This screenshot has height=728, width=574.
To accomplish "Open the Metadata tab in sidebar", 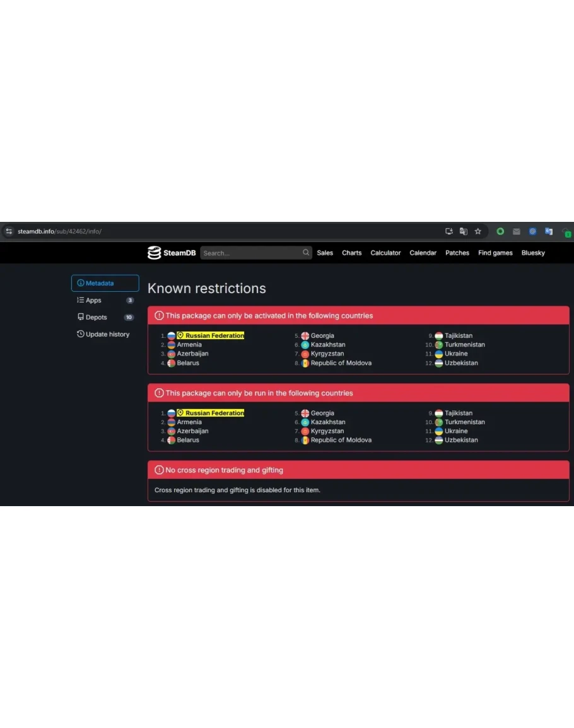I will 105,283.
